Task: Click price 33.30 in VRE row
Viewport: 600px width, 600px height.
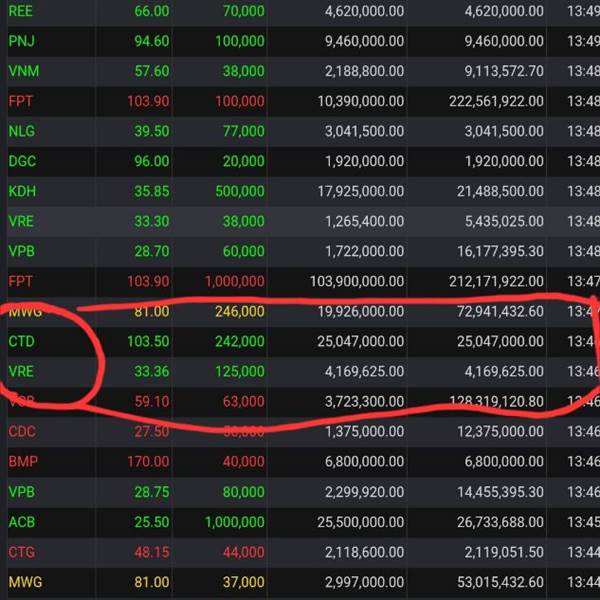Action: click(x=152, y=221)
